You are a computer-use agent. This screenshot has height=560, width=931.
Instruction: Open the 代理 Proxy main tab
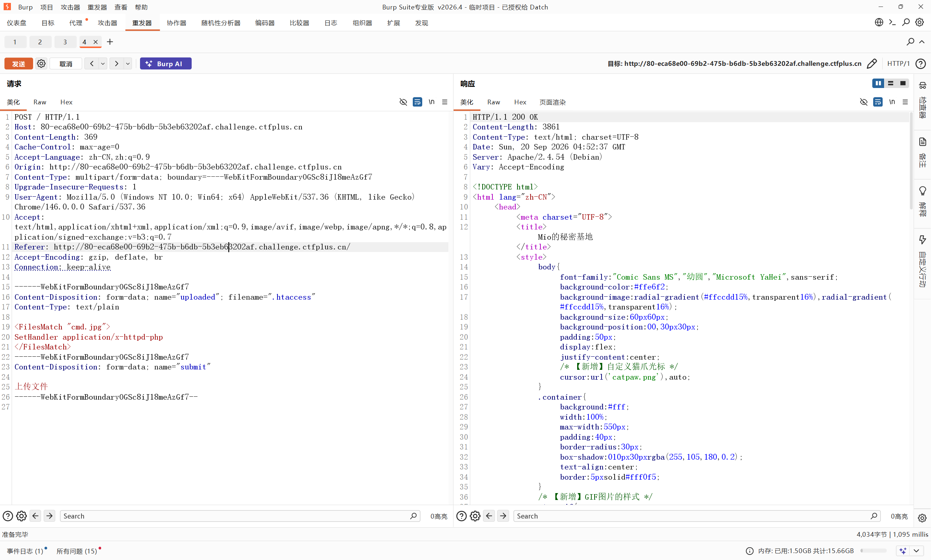pyautogui.click(x=76, y=23)
